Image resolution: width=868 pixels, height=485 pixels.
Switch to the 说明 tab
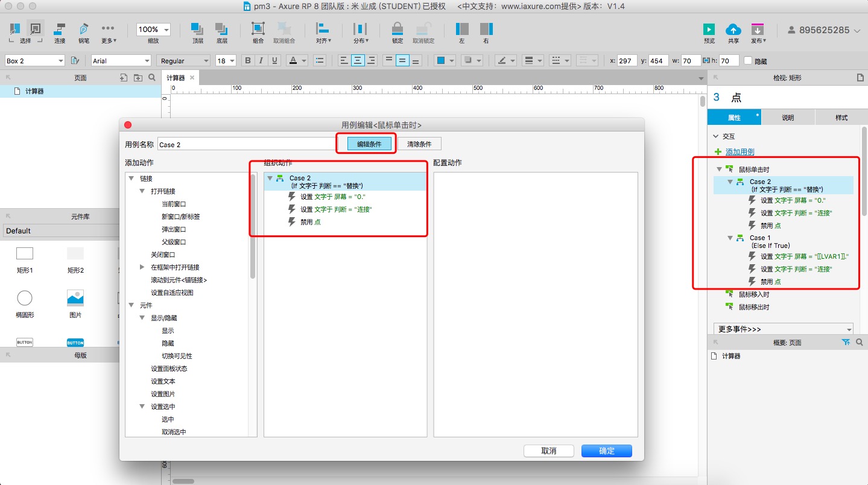[788, 117]
